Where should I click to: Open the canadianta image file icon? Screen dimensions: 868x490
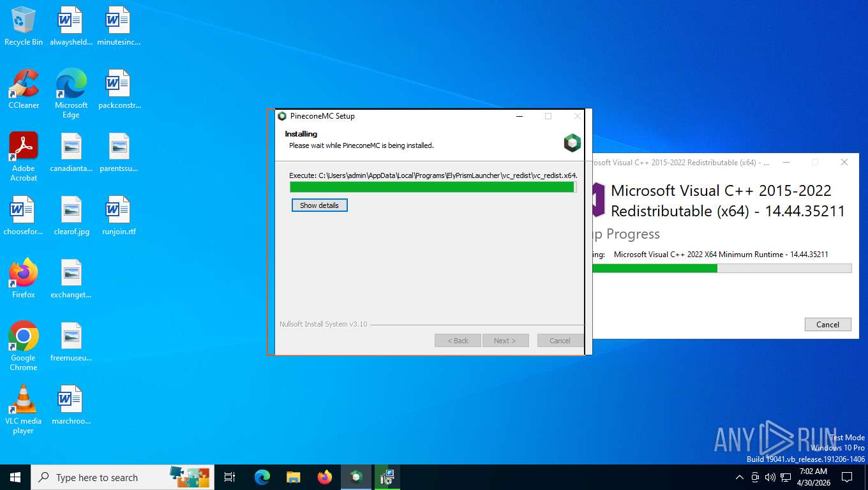71,152
